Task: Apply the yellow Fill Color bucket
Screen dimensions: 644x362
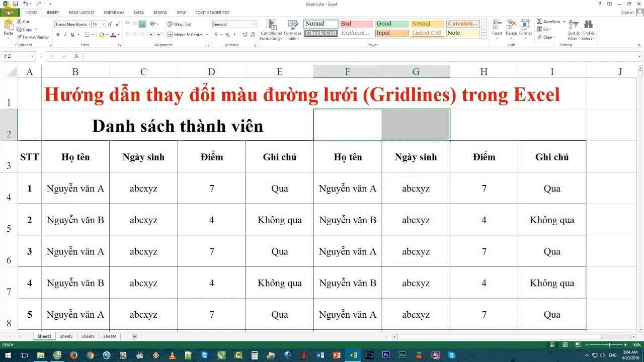Action: [102, 35]
